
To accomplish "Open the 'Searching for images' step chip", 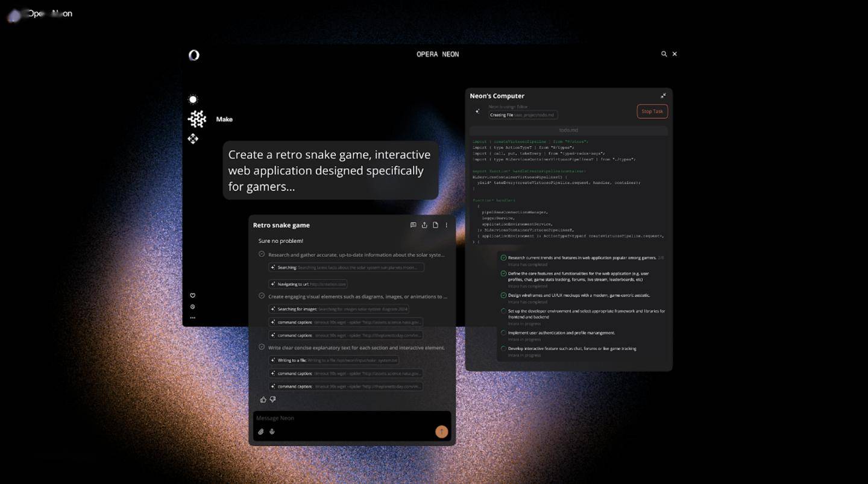I will click(339, 309).
